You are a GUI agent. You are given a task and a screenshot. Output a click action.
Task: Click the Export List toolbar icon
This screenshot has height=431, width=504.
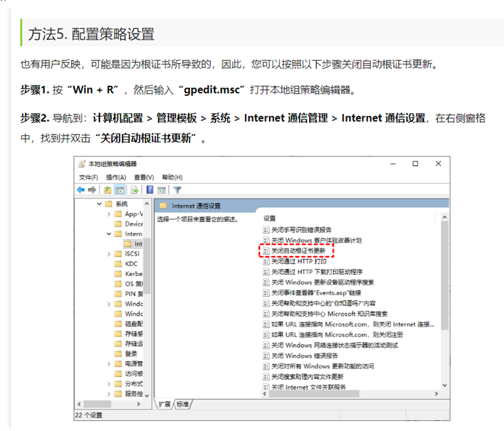click(135, 190)
